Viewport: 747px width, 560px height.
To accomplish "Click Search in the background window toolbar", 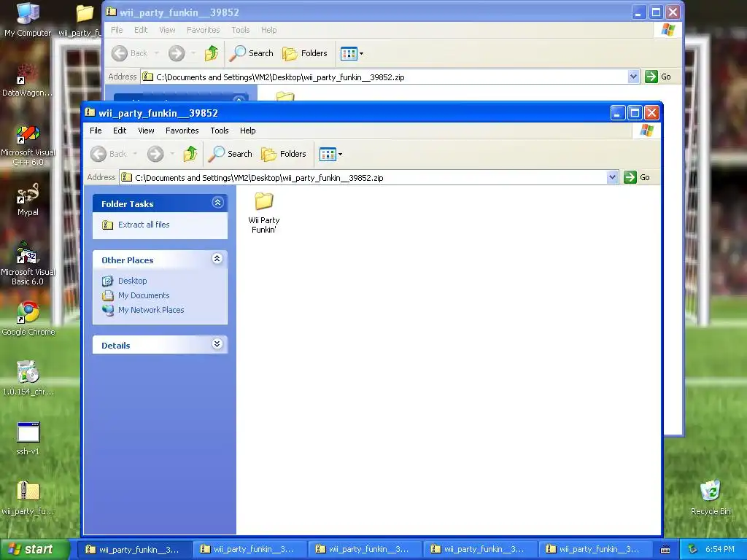I will (251, 53).
